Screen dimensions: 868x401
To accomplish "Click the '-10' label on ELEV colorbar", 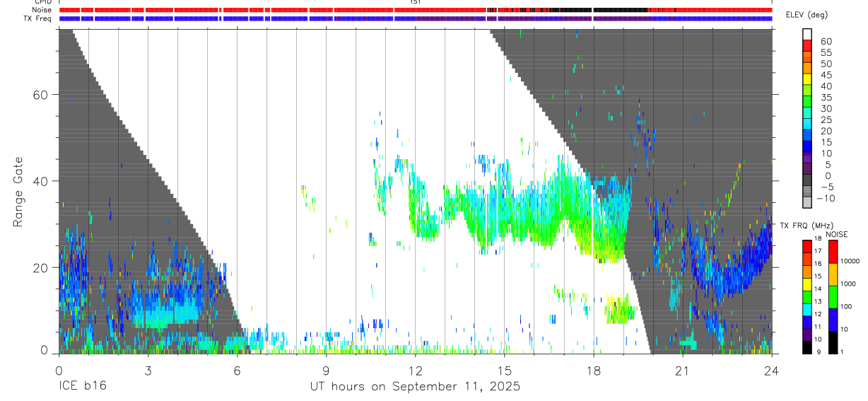I will (826, 198).
